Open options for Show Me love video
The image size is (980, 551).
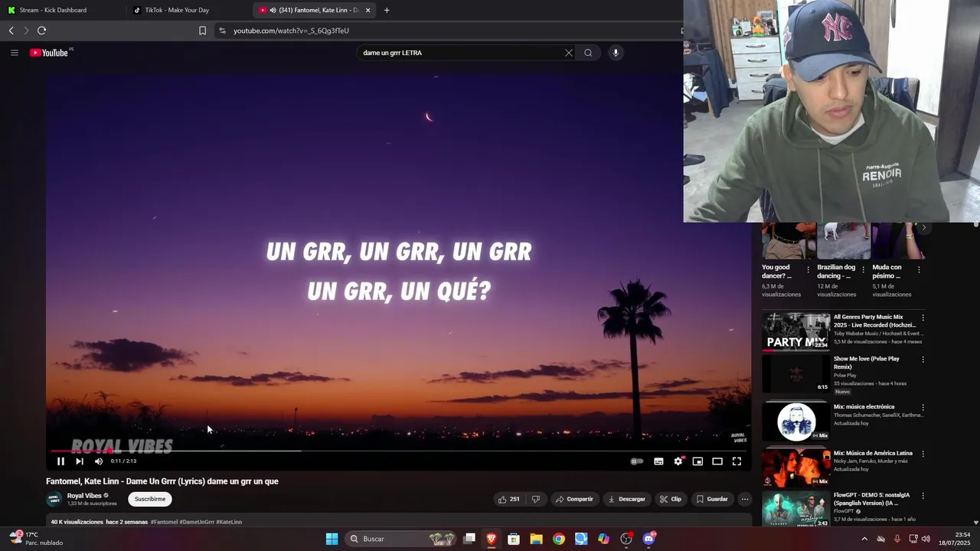(x=923, y=360)
